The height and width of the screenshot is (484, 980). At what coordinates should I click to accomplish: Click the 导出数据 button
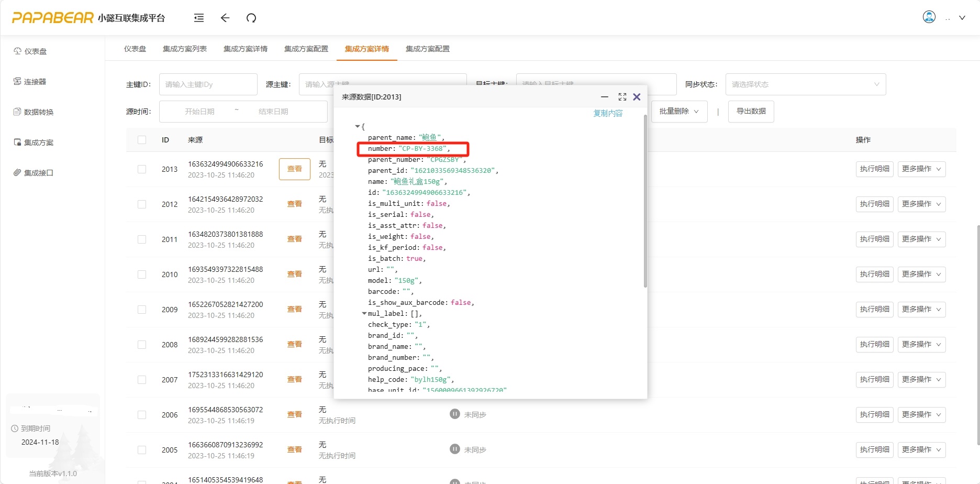(x=751, y=112)
